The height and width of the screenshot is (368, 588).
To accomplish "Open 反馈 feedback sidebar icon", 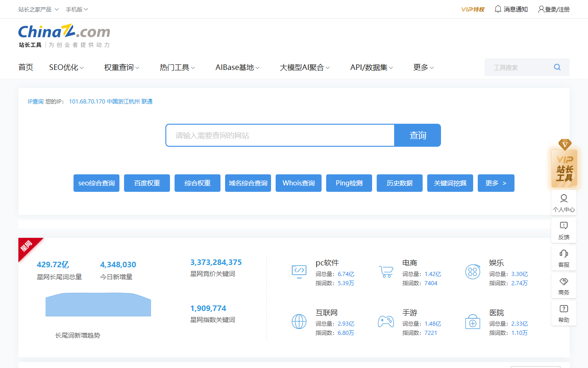I will coord(564,230).
